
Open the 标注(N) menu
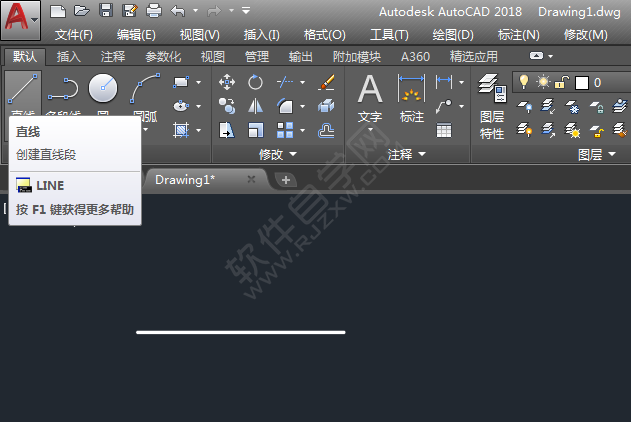(518, 35)
